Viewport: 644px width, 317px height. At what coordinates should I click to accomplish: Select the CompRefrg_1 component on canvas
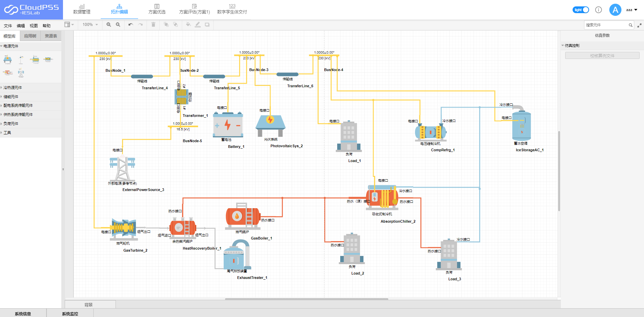tap(431, 132)
